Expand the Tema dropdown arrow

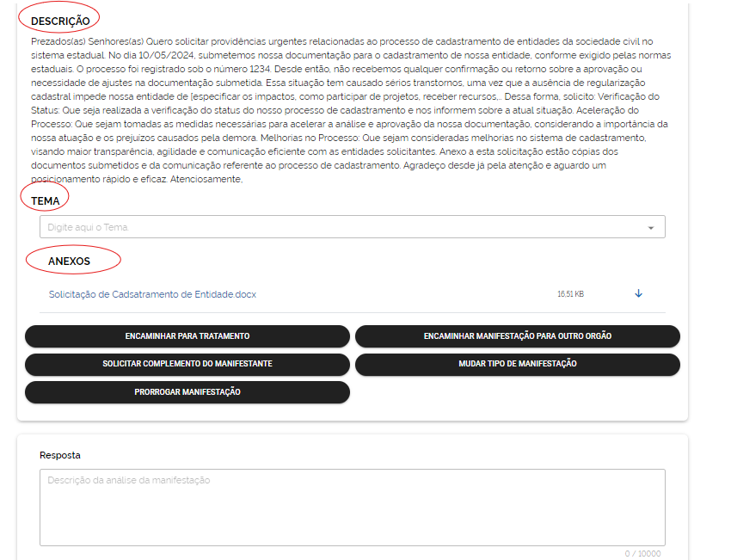pos(651,228)
